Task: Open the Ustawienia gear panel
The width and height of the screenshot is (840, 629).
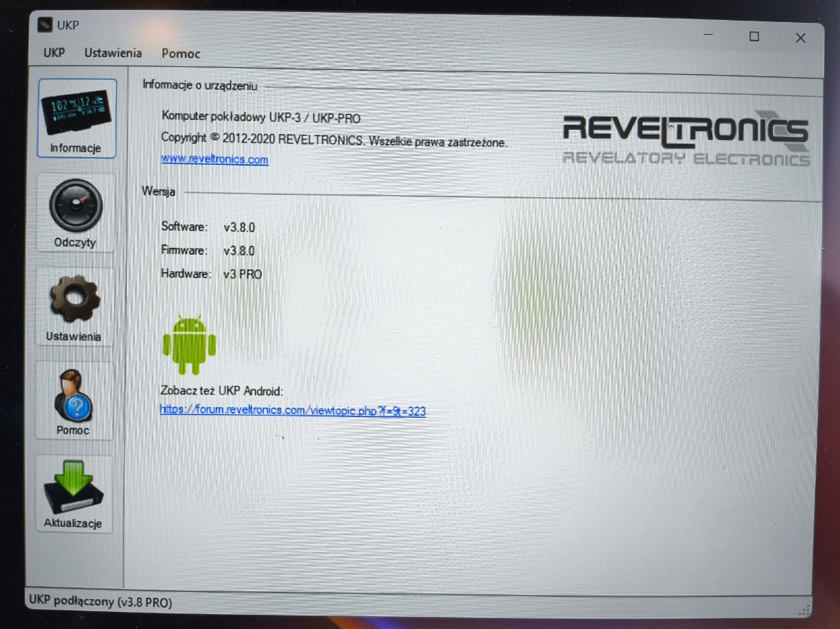Action: pyautogui.click(x=74, y=306)
